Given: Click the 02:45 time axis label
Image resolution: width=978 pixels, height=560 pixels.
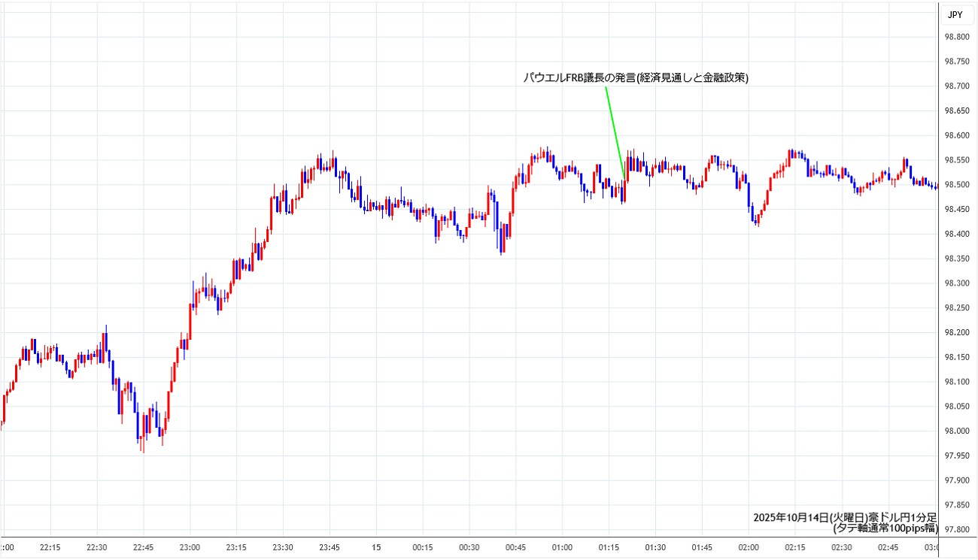Looking at the screenshot, I should click(888, 547).
